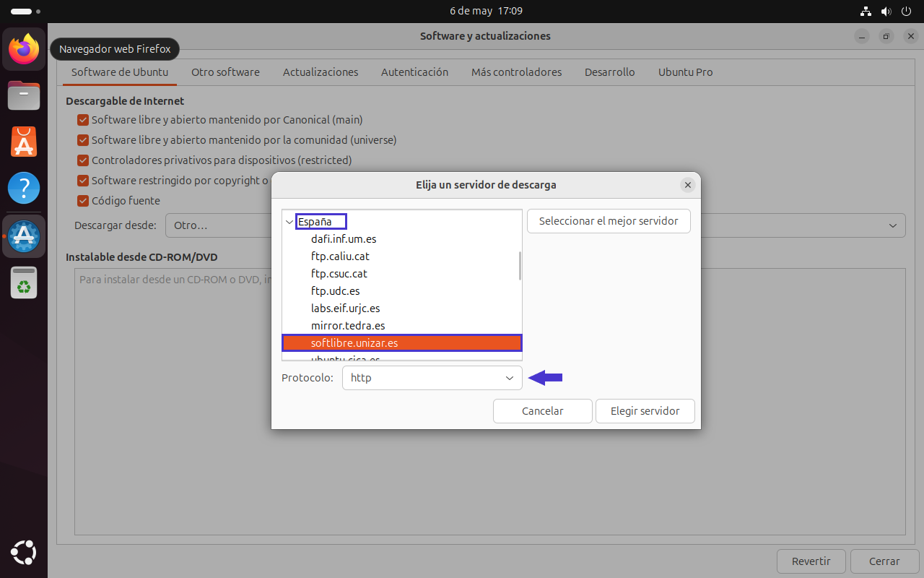Open the Help icon in dock
Screen dimensions: 924x578
(24, 188)
